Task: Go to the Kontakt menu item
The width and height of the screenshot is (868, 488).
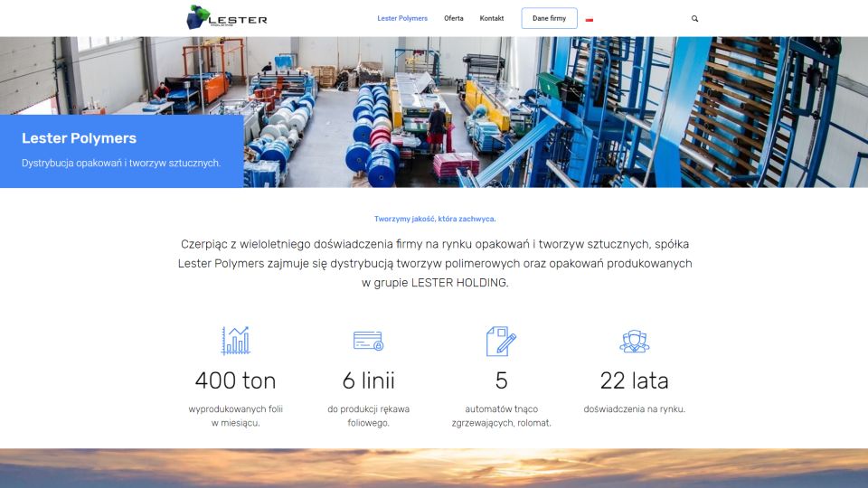Action: pos(492,18)
